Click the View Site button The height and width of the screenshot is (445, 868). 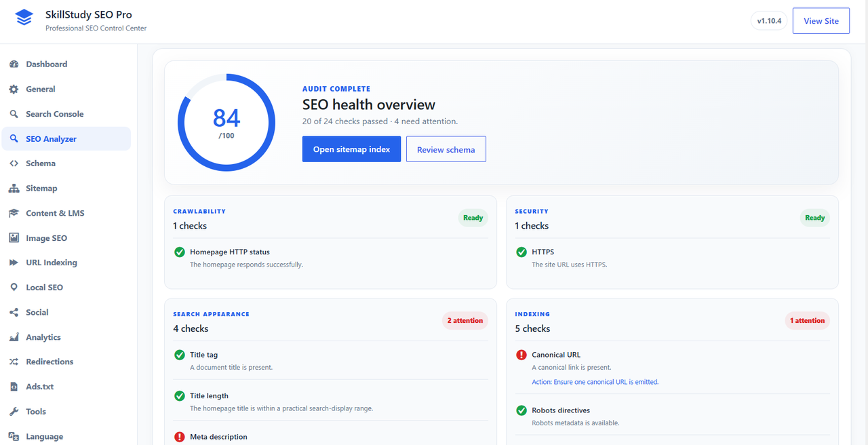pos(821,21)
